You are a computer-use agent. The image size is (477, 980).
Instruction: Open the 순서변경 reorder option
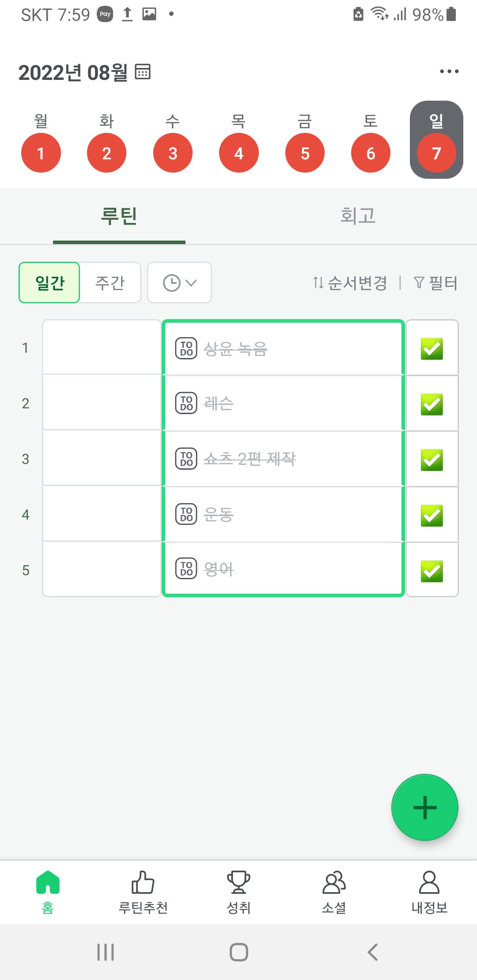coord(350,283)
